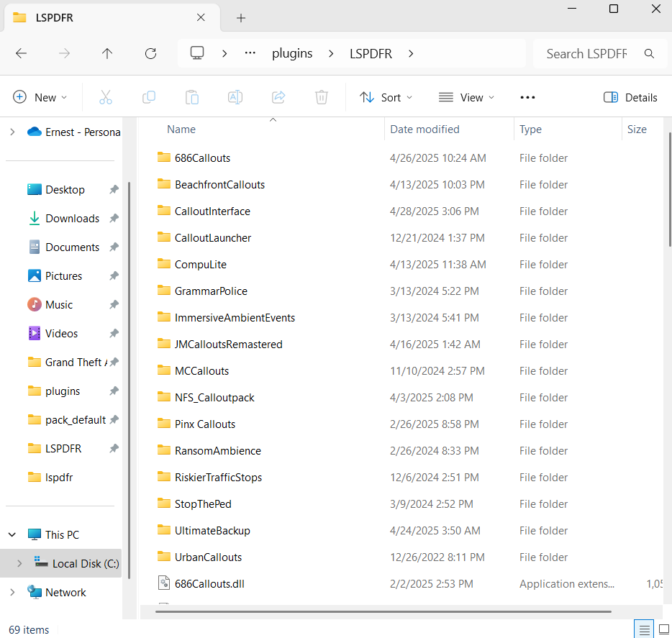Click the Cut scissors icon

click(x=106, y=97)
